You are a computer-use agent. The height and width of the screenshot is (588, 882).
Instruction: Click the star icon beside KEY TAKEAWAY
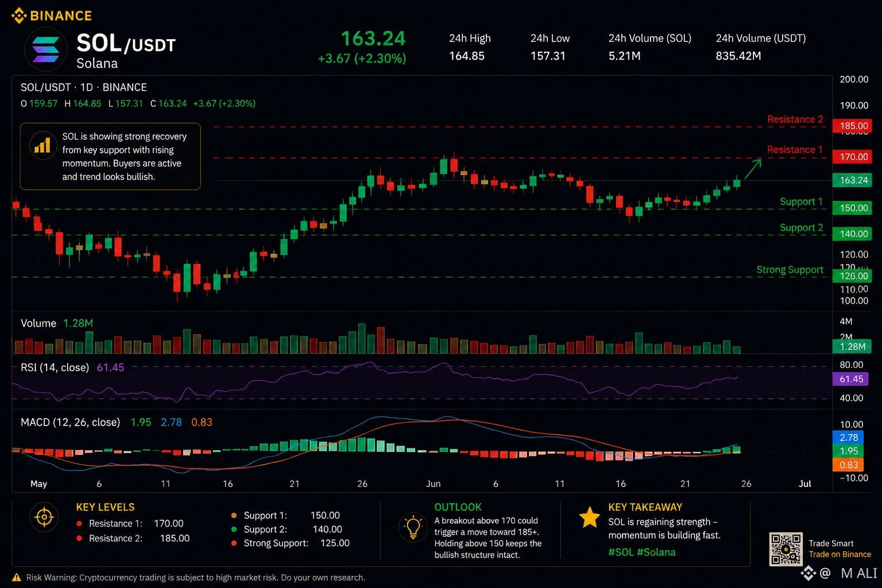[x=589, y=517]
